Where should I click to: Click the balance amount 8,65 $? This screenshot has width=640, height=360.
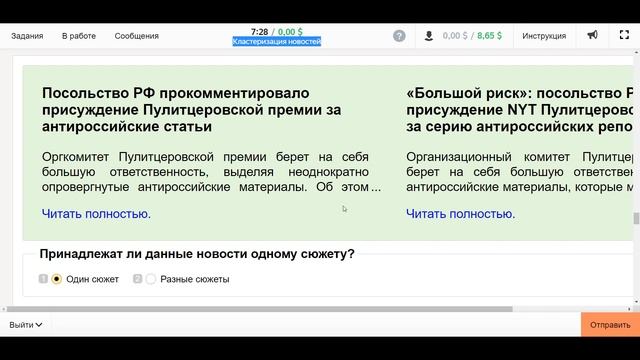489,36
